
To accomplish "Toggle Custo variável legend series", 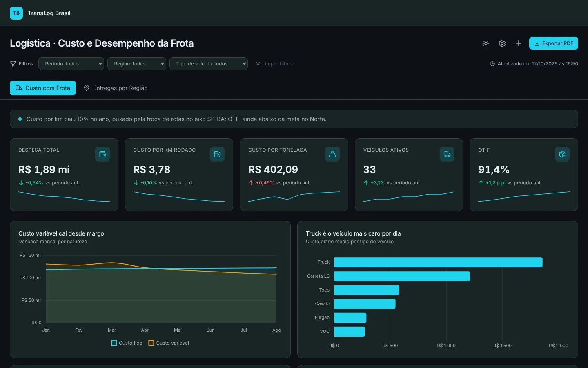I will point(169,343).
